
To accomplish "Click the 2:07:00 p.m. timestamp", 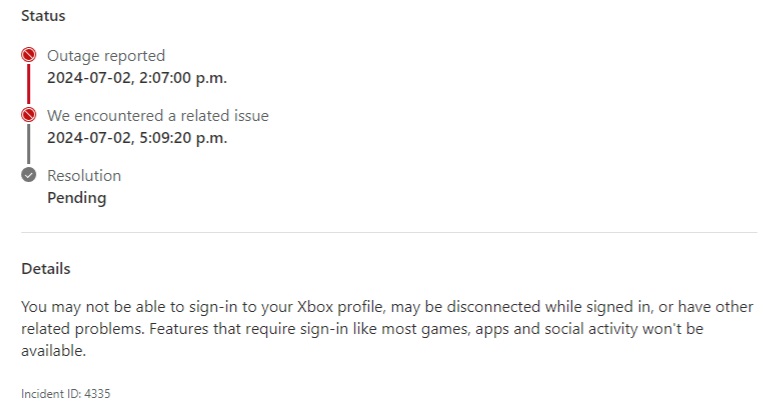I will pos(137,77).
